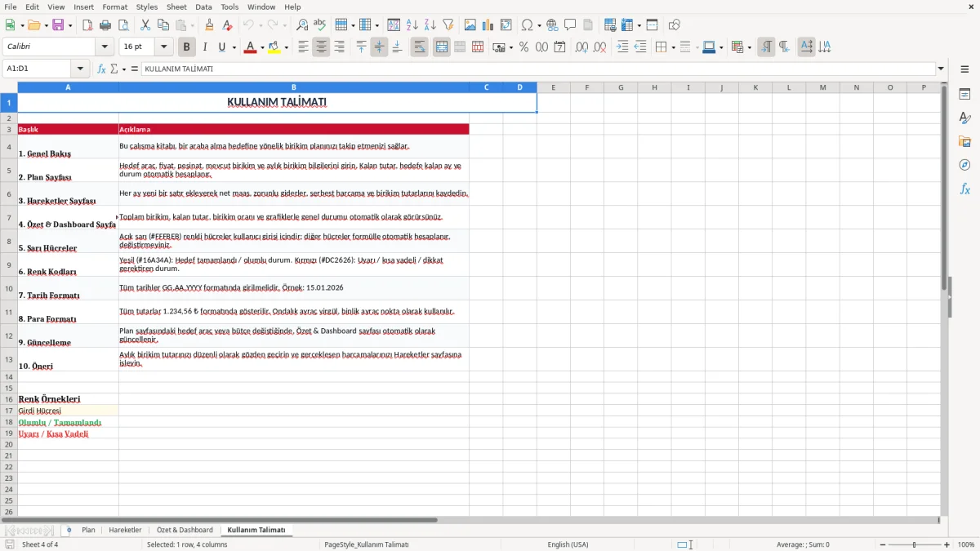Export directly as PDF
This screenshot has height=551, width=980.
(87, 25)
